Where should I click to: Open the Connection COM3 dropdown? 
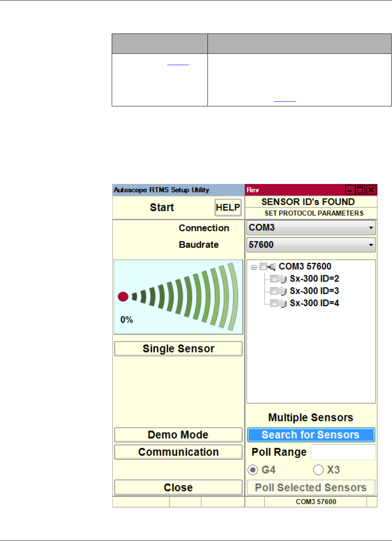(311, 228)
